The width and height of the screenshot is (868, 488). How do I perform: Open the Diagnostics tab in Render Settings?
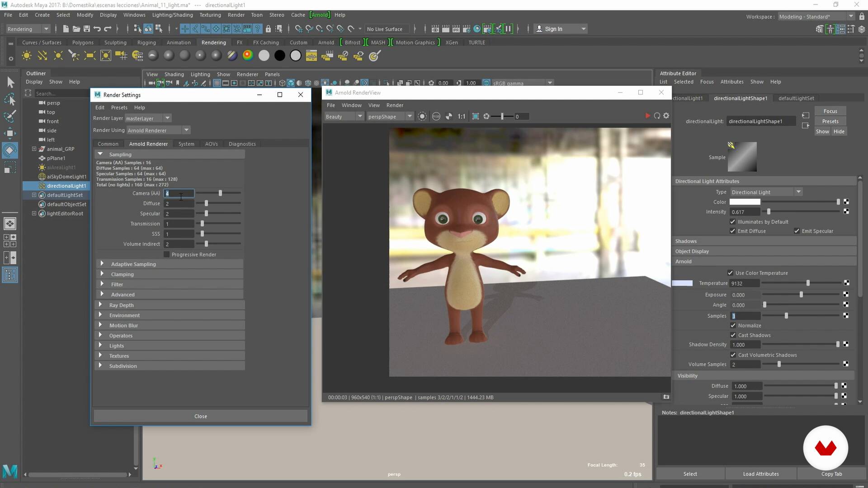pos(242,144)
